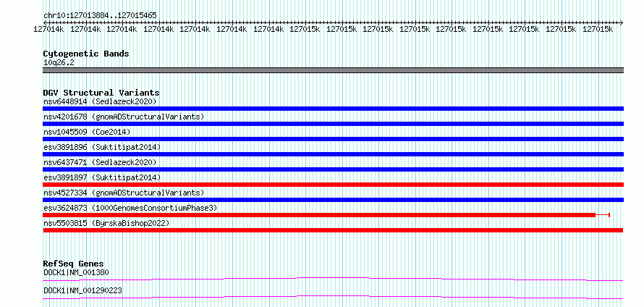Open variant label nsv1045509 (Coe2014)
644x307 pixels.
pyautogui.click(x=87, y=132)
